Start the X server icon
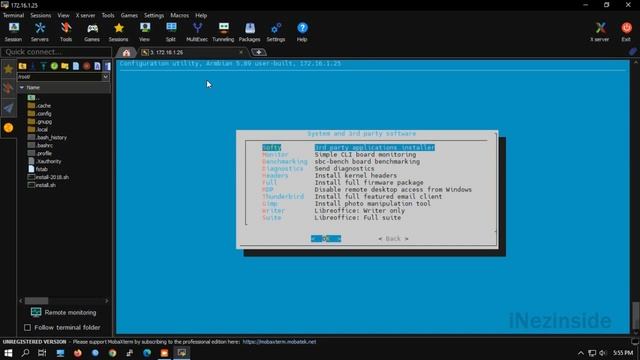 click(600, 32)
